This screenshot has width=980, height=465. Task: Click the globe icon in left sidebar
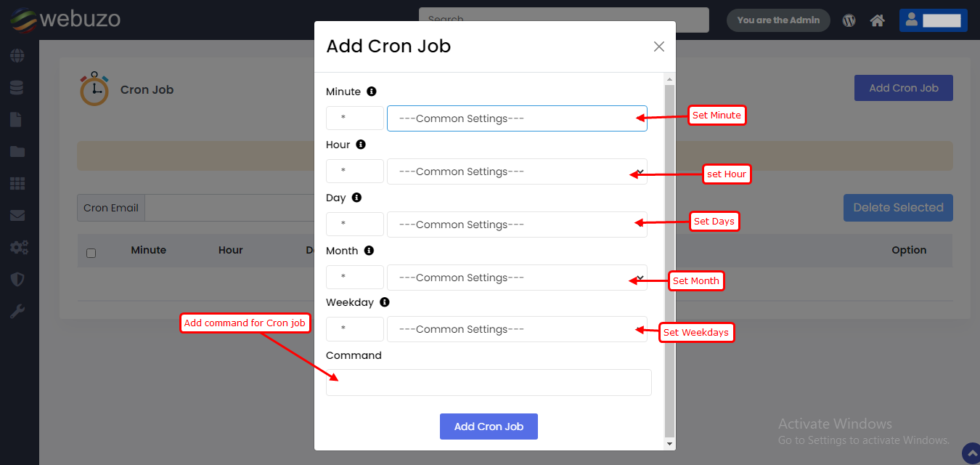pos(17,56)
